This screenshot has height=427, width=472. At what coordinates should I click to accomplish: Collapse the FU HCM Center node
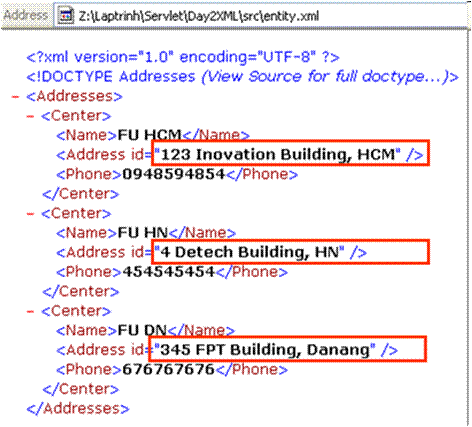pyautogui.click(x=30, y=116)
